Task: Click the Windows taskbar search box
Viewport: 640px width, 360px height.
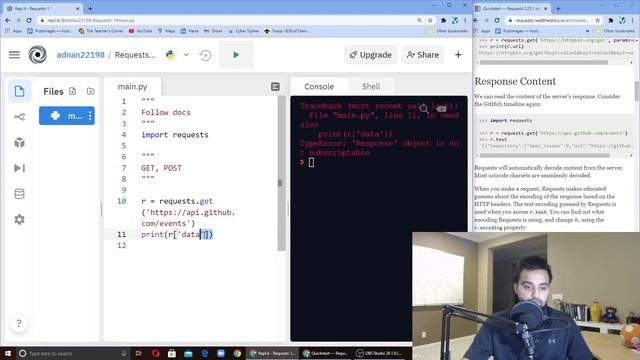Action: (x=73, y=353)
